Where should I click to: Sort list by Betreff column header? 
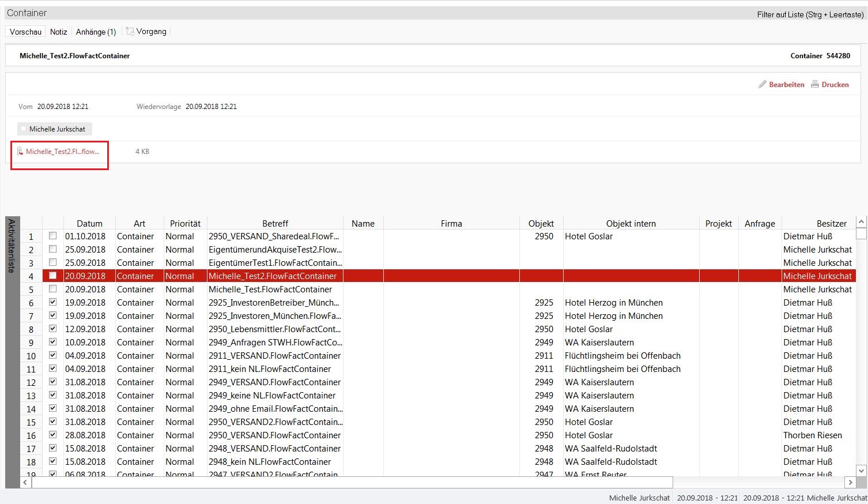(x=275, y=223)
